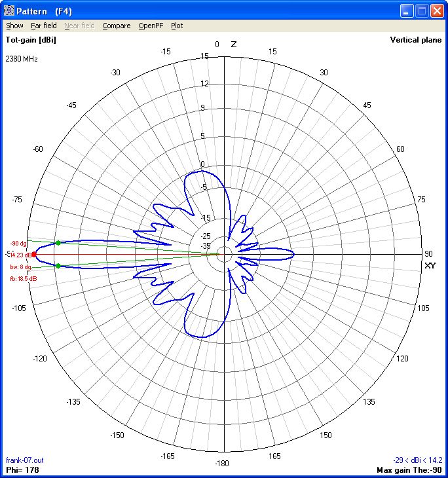Click the grayed-out Near field menu
This screenshot has height=478, width=448.
[x=79, y=26]
